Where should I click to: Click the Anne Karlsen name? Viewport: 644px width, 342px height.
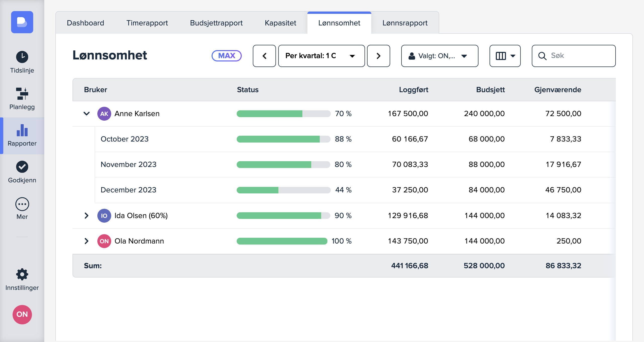pyautogui.click(x=137, y=114)
